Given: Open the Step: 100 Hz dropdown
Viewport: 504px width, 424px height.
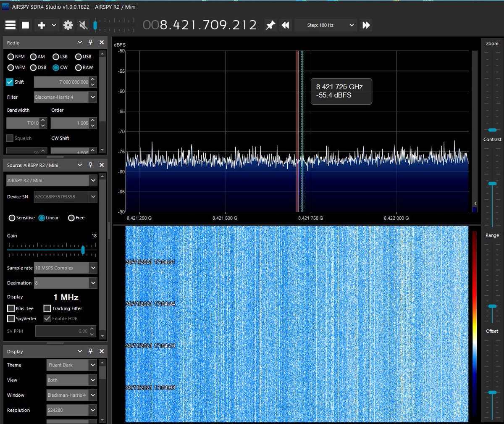Looking at the screenshot, I should (x=326, y=25).
